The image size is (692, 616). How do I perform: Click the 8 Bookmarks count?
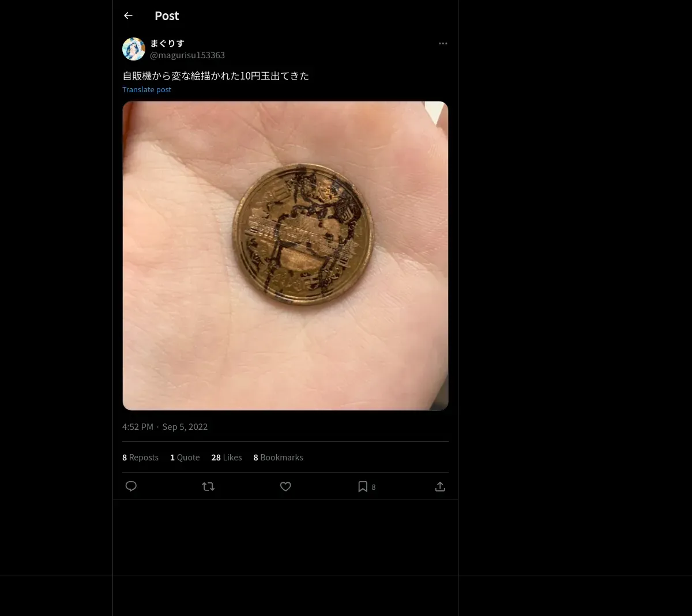pyautogui.click(x=278, y=457)
